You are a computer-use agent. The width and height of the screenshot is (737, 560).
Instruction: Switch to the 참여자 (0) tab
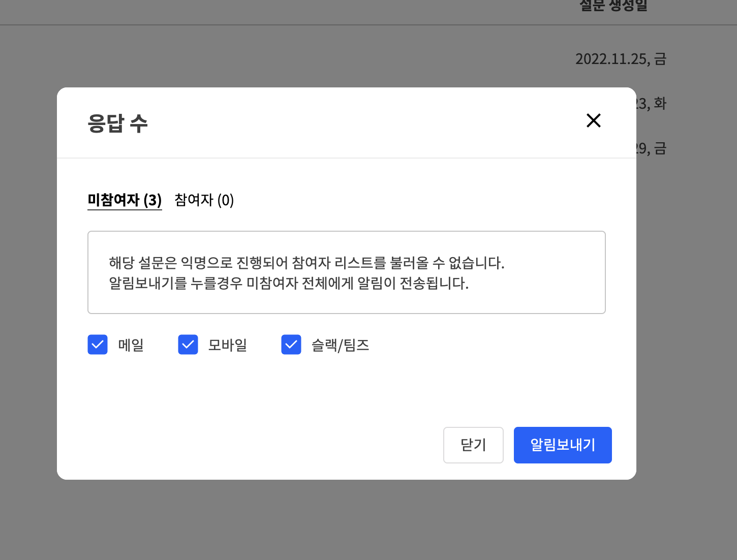coord(204,200)
